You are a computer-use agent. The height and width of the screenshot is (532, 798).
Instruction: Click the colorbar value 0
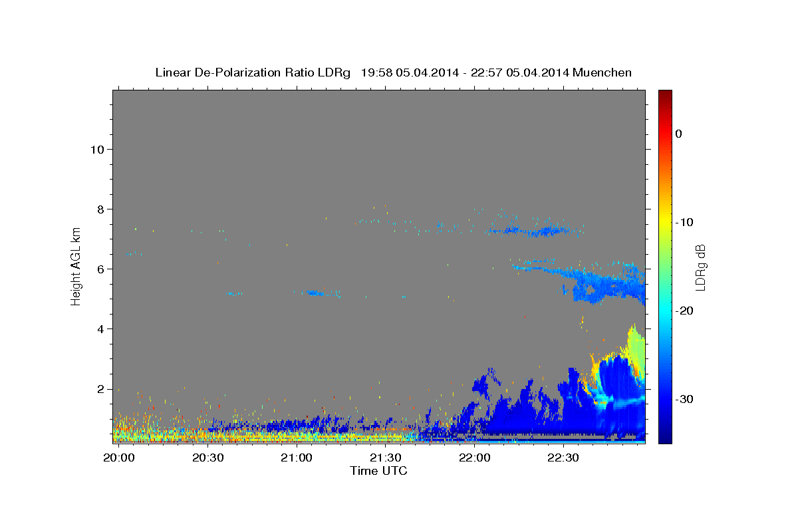[x=679, y=134]
